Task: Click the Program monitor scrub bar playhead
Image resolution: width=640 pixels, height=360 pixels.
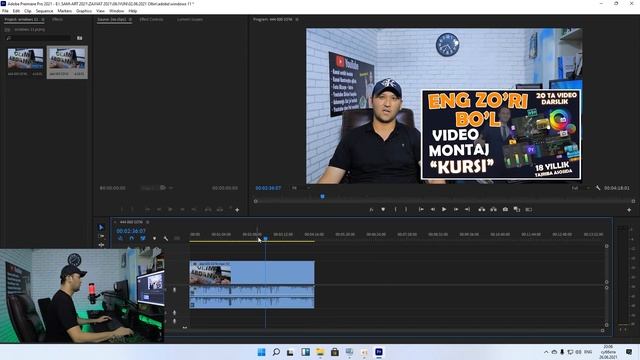Action: (x=322, y=197)
